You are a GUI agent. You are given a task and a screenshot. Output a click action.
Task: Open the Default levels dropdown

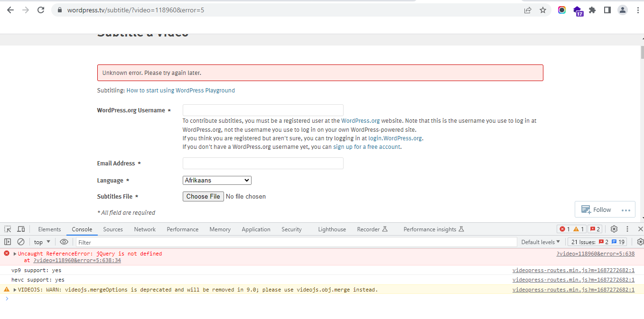(541, 242)
